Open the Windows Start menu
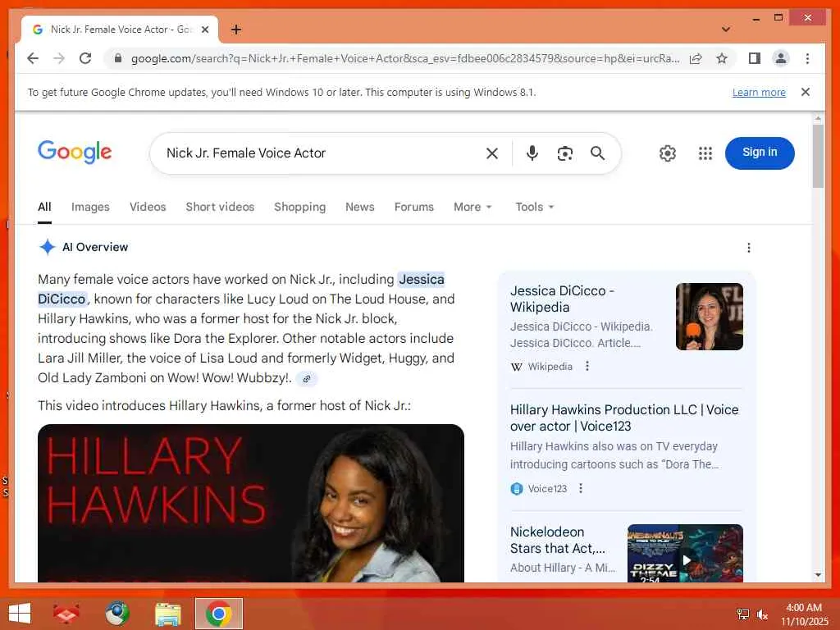This screenshot has height=630, width=840. click(x=20, y=614)
